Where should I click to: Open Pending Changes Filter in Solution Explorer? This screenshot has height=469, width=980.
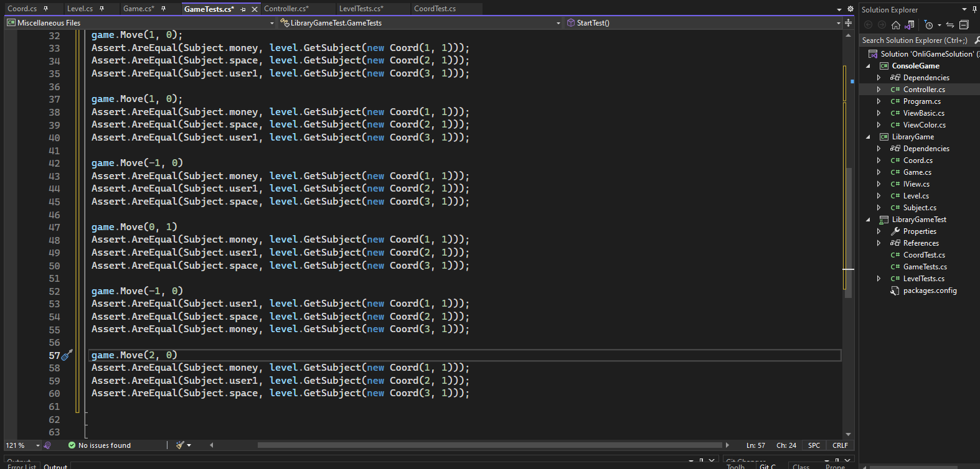click(x=929, y=25)
